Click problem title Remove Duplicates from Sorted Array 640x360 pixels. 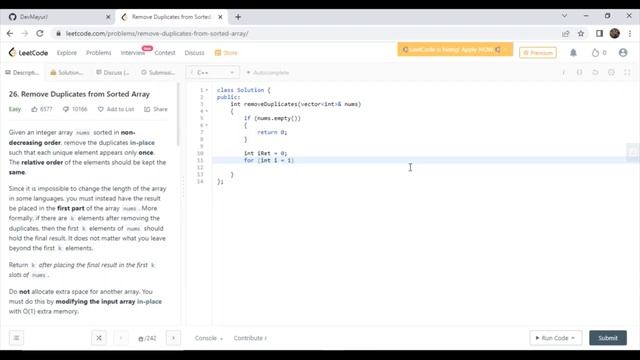(x=79, y=94)
